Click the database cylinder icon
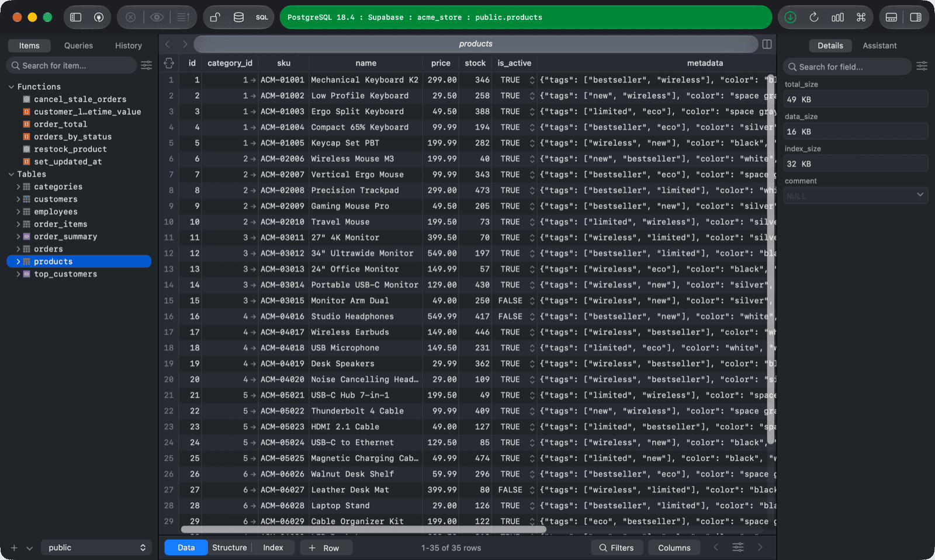Viewport: 935px width, 560px height. pos(238,18)
